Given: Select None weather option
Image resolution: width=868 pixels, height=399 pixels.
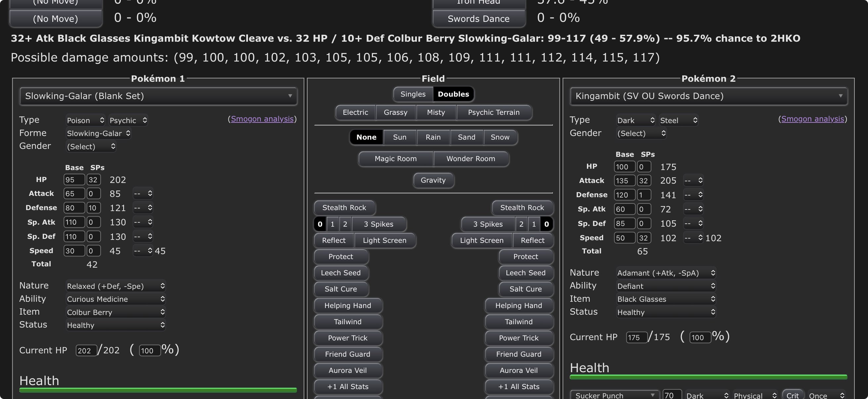Looking at the screenshot, I should pyautogui.click(x=366, y=137).
